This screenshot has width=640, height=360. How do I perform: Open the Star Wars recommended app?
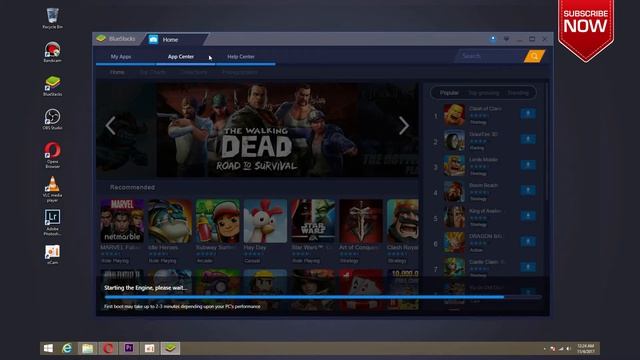[313, 221]
